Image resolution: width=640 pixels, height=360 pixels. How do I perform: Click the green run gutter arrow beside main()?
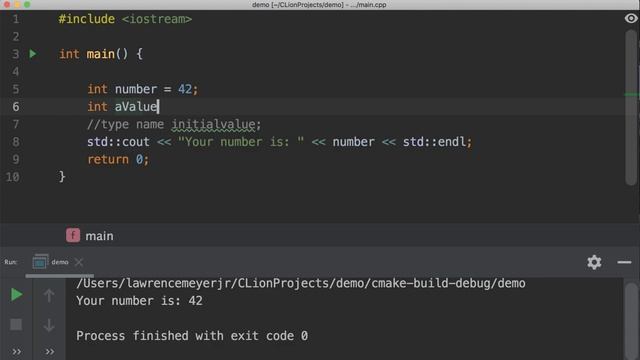coord(33,54)
